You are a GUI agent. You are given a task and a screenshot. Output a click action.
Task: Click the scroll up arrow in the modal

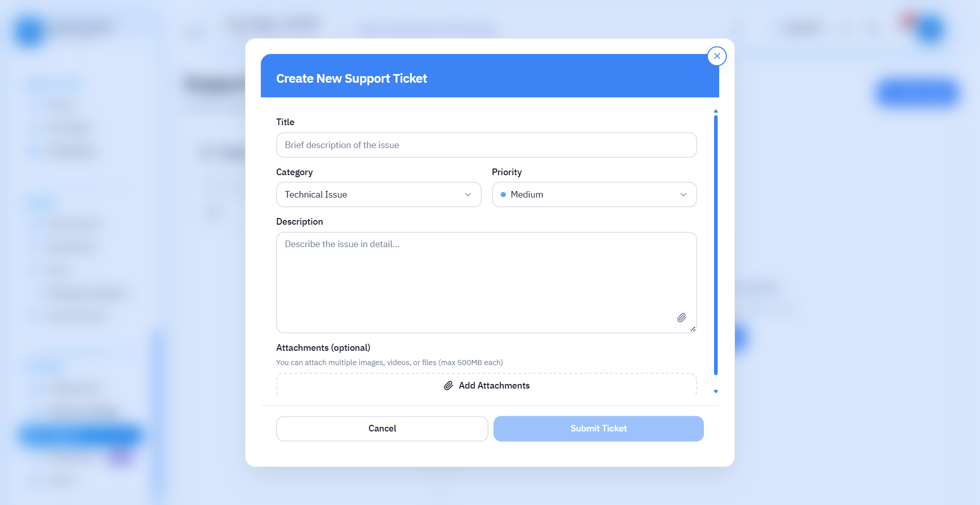pos(716,111)
